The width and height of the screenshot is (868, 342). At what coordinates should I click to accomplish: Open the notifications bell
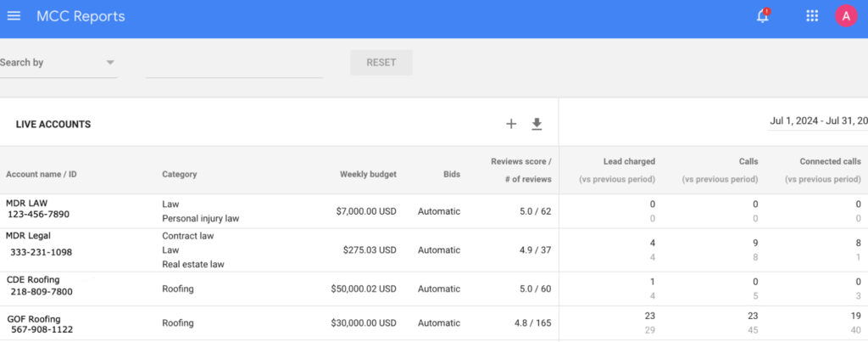[763, 16]
